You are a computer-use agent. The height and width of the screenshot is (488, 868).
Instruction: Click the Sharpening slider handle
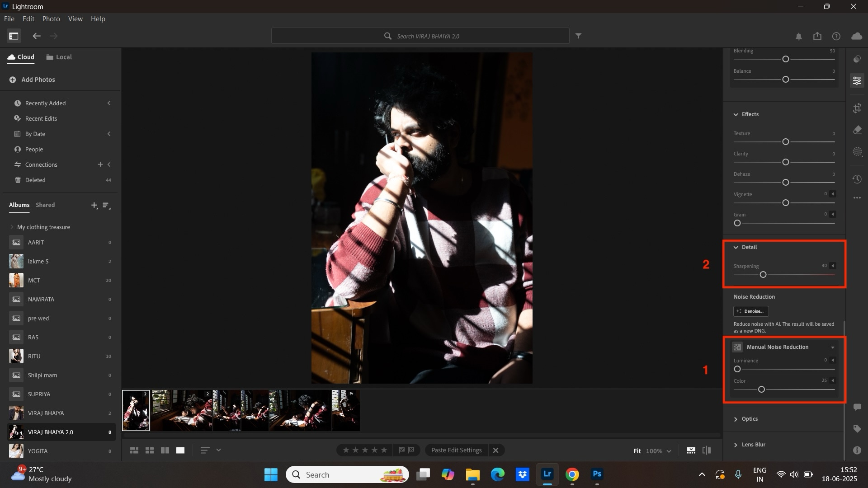click(x=763, y=275)
